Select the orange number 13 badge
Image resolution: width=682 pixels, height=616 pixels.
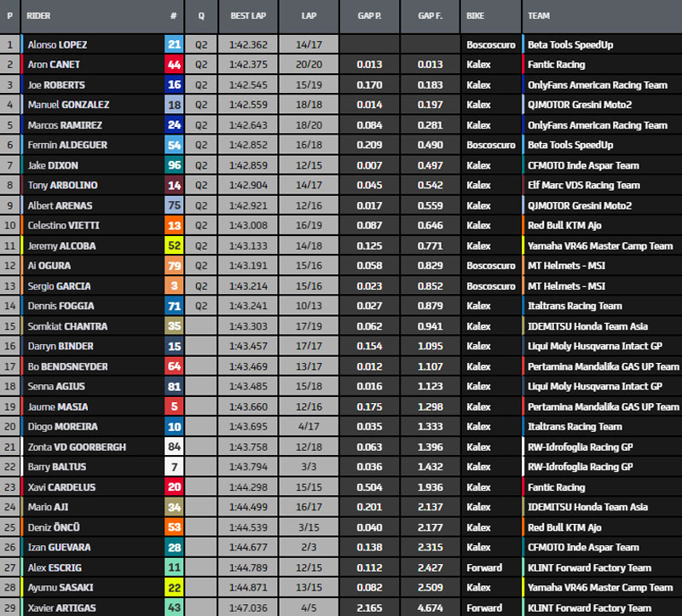click(x=174, y=226)
